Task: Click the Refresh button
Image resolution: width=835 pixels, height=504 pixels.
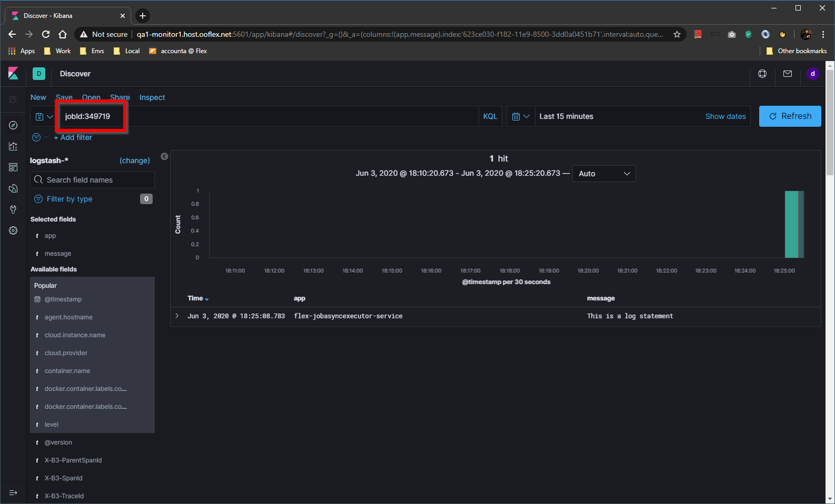Action: pyautogui.click(x=790, y=116)
